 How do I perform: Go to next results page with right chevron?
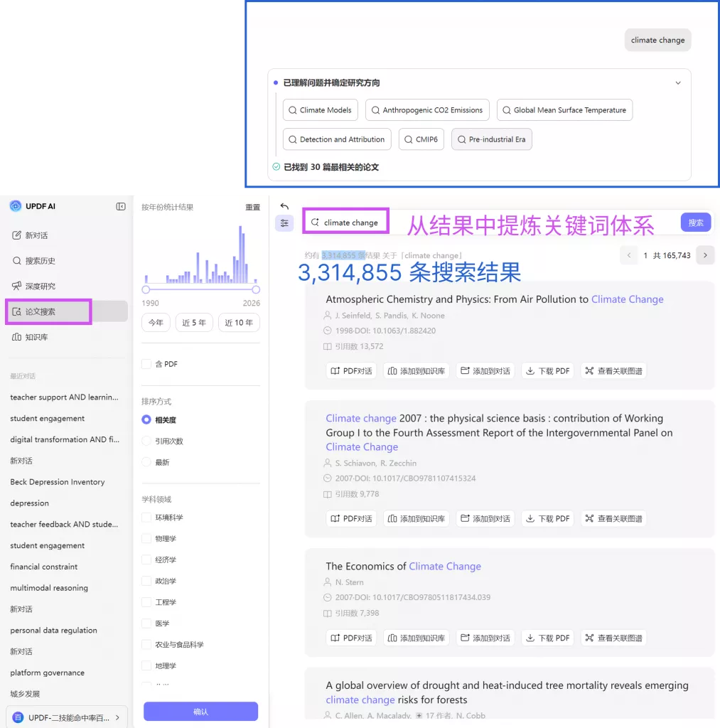[704, 255]
